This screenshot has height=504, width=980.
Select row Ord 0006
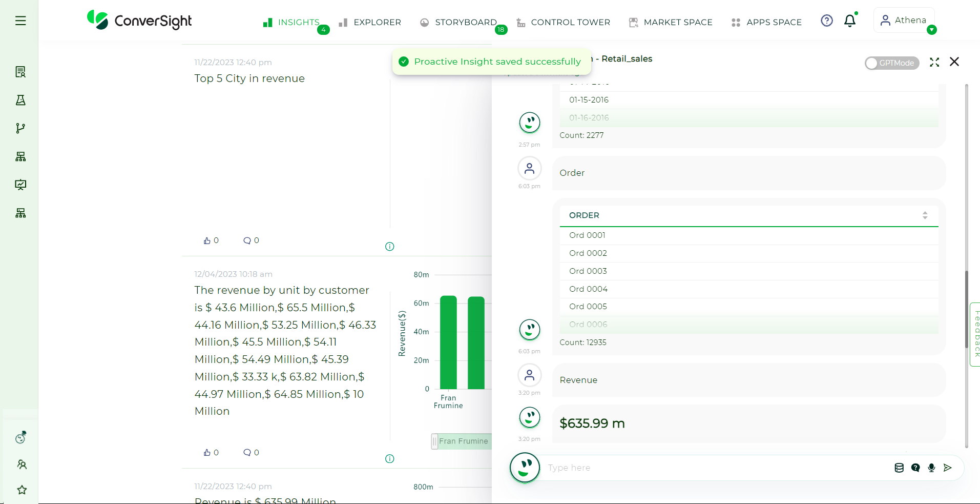748,325
